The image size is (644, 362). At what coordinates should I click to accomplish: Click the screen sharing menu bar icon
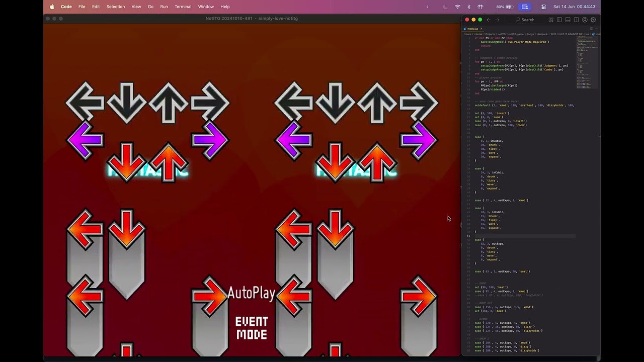click(525, 7)
